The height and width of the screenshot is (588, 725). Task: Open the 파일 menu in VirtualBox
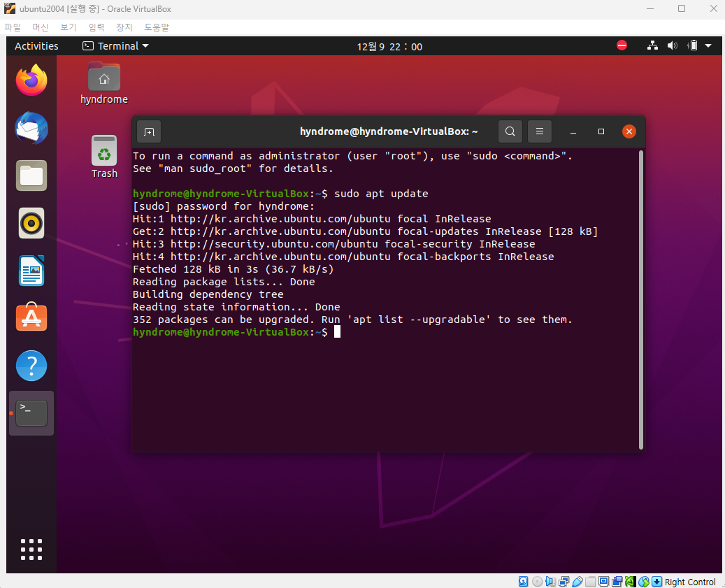pyautogui.click(x=13, y=27)
